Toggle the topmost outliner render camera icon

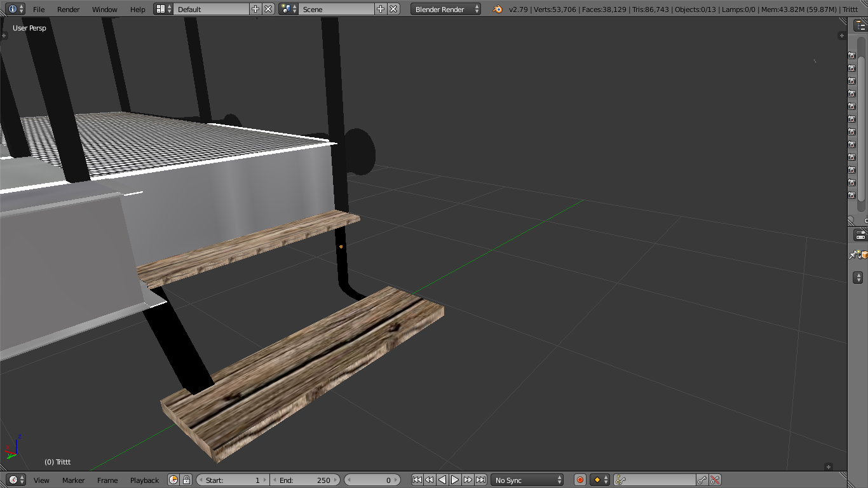(852, 55)
